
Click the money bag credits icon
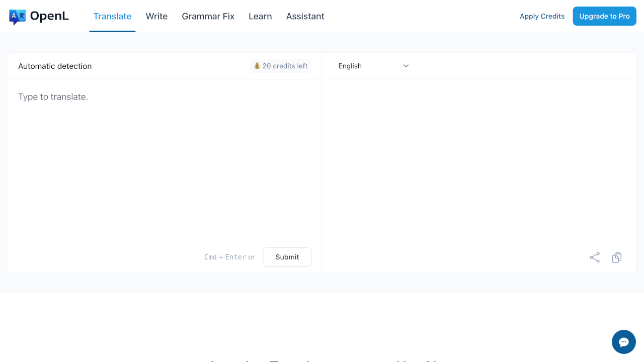[x=257, y=66]
